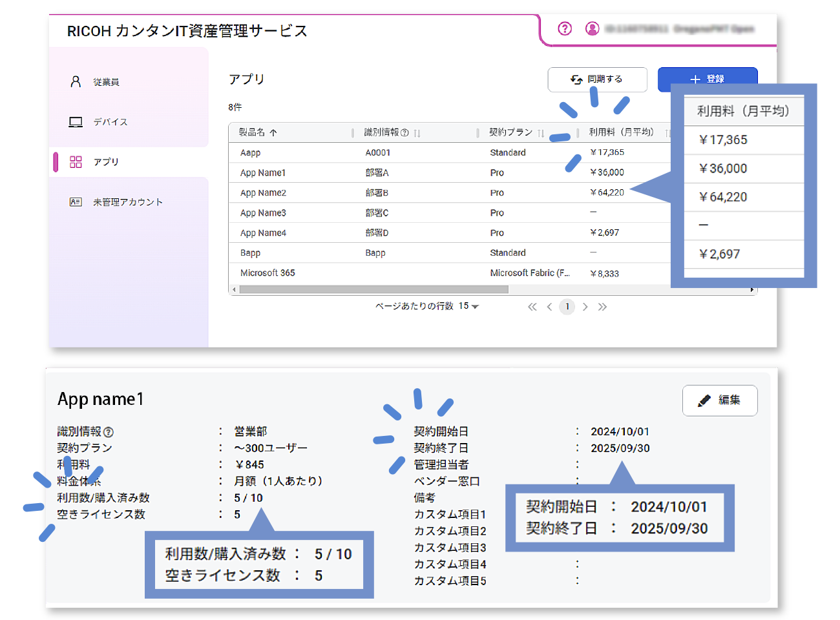
Task: Toggle sort arrows next to 識別情報 header
Action: coord(417,132)
